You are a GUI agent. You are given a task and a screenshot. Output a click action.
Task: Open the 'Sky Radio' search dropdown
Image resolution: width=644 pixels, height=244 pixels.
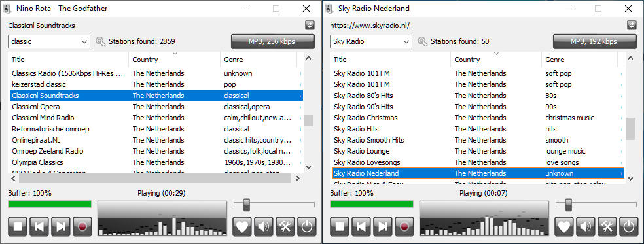pos(406,41)
